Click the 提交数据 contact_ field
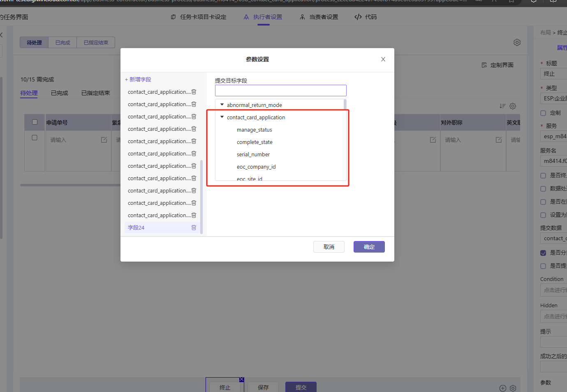 pyautogui.click(x=553, y=238)
